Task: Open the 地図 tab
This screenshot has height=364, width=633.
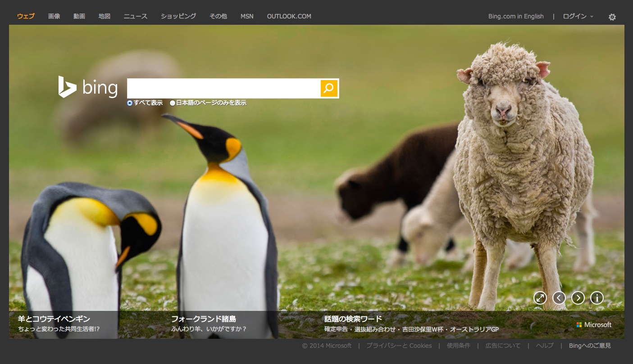Action: (x=105, y=16)
